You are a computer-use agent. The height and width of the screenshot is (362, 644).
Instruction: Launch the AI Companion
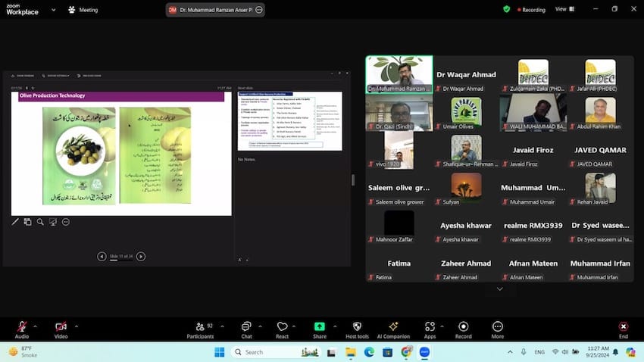[x=393, y=327]
